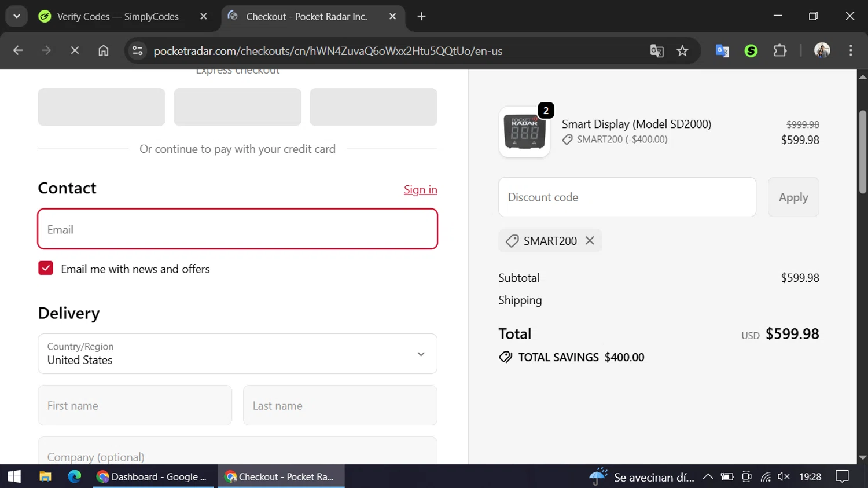This screenshot has width=868, height=488.
Task: Click the $599.98 total amount
Action: point(792,334)
